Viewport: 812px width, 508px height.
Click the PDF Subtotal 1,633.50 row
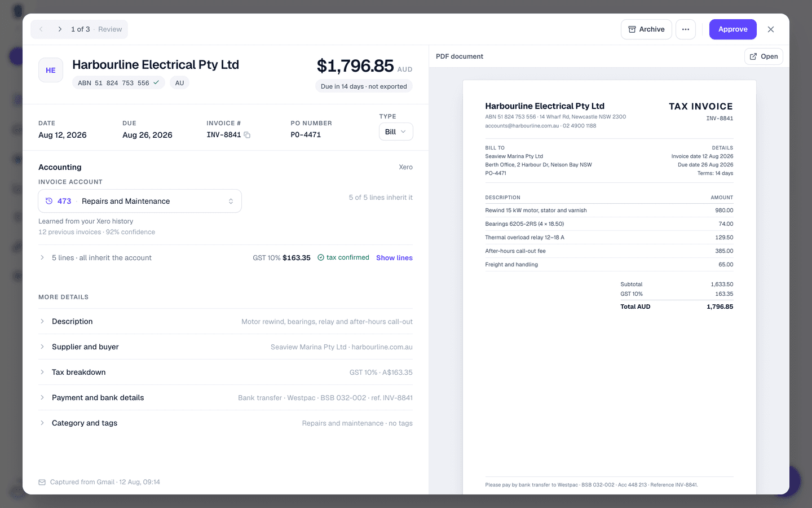pyautogui.click(x=677, y=284)
